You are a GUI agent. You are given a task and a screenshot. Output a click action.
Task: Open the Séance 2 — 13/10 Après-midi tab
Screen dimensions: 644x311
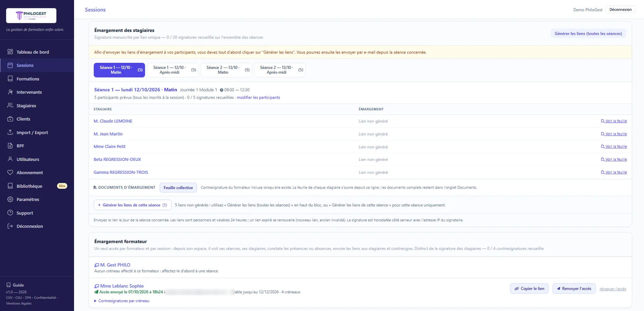pyautogui.click(x=280, y=70)
